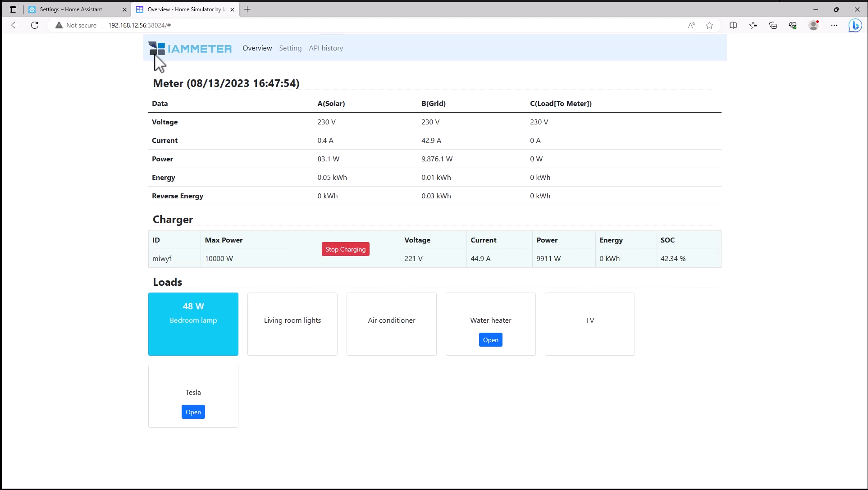
Task: Open the API history nav tab
Action: click(x=326, y=48)
